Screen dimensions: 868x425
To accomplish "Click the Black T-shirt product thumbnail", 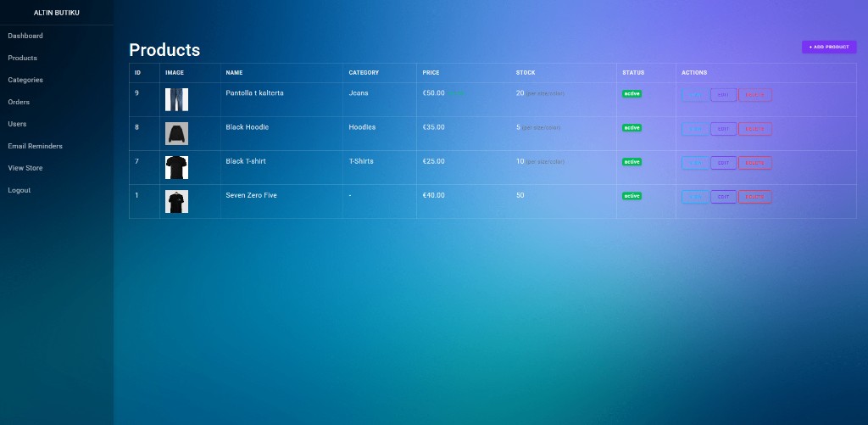I will [176, 167].
